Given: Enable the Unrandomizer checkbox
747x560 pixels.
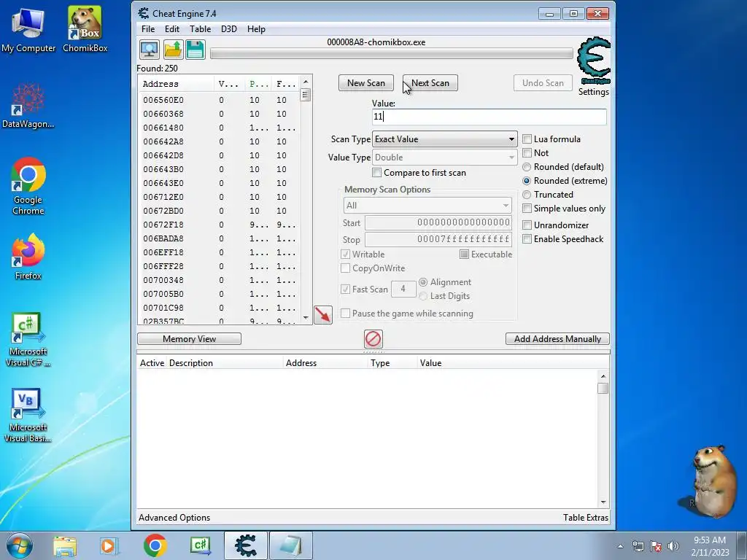Looking at the screenshot, I should click(527, 225).
